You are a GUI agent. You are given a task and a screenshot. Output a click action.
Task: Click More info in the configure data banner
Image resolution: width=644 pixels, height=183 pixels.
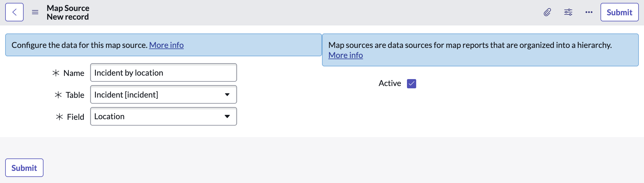[166, 45]
